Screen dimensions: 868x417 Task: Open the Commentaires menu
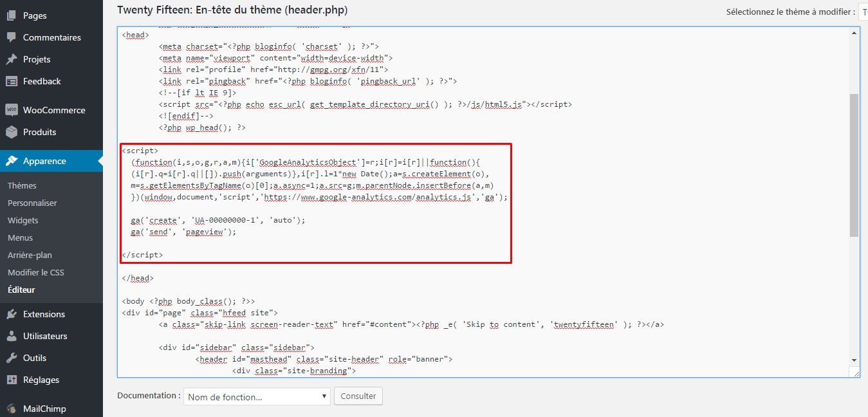[x=51, y=37]
